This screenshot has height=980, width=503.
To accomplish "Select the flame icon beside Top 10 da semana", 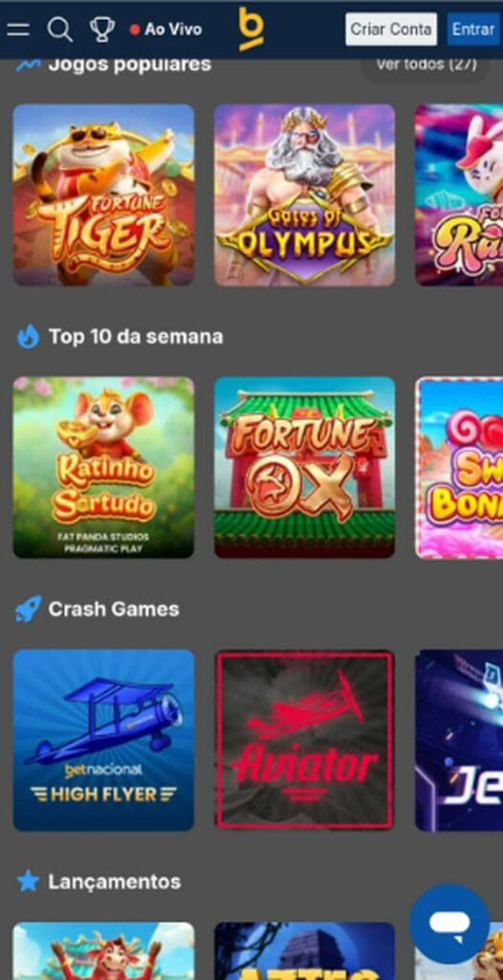I will pyautogui.click(x=28, y=337).
